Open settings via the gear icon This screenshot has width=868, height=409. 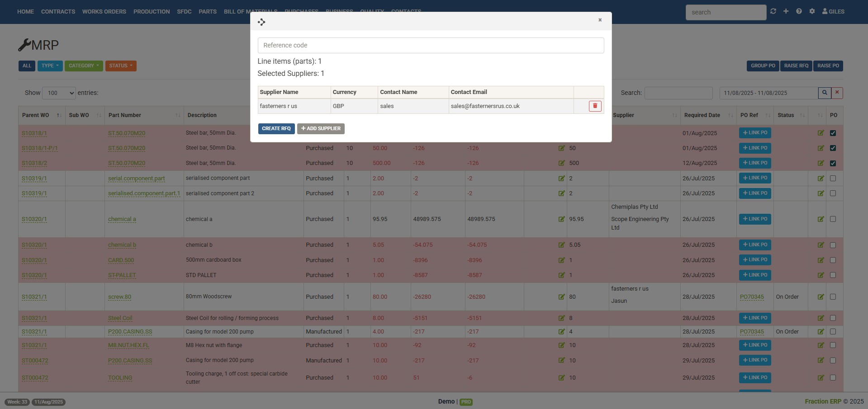click(x=812, y=11)
